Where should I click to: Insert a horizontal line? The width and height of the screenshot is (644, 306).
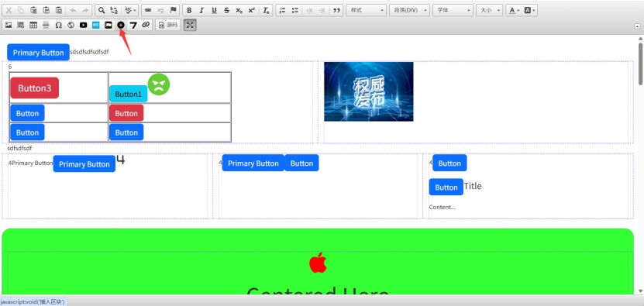pyautogui.click(x=46, y=25)
